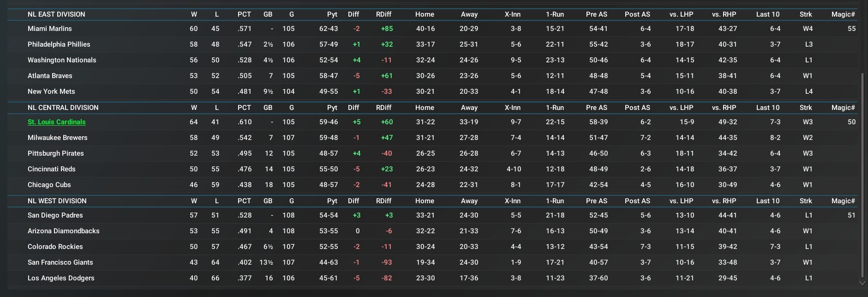
Task: Open the Atlanta Braves team page
Action: (50, 76)
